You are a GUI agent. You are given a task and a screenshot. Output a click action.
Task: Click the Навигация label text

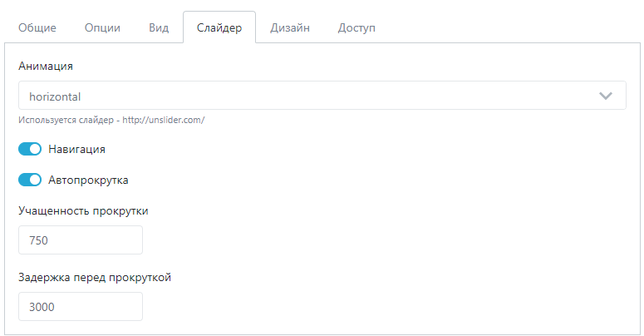click(x=76, y=150)
